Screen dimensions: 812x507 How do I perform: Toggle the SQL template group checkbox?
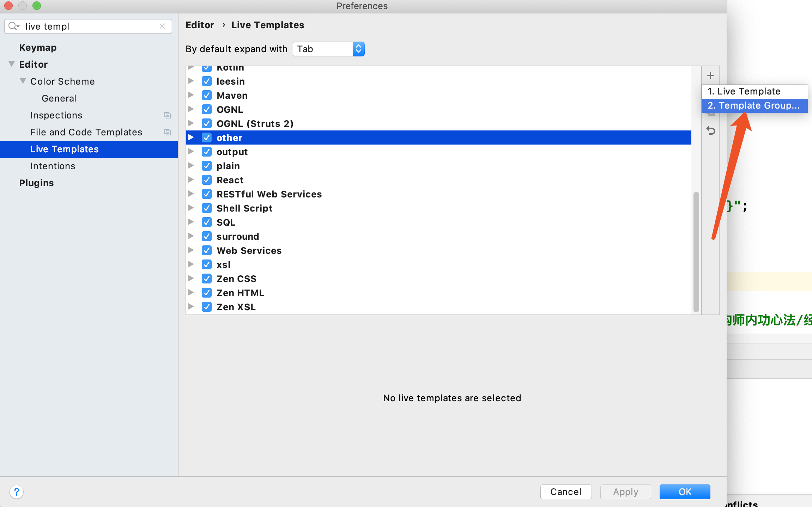207,222
